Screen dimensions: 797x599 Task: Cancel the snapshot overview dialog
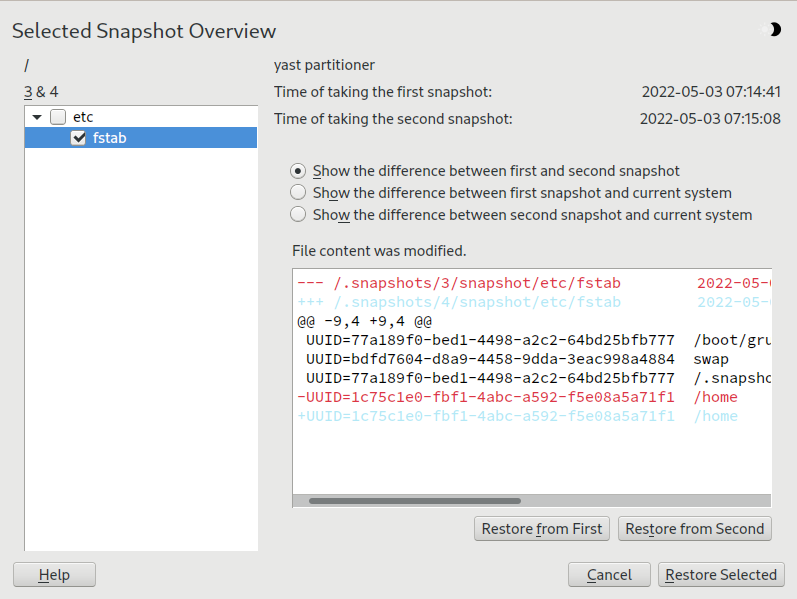pos(609,575)
